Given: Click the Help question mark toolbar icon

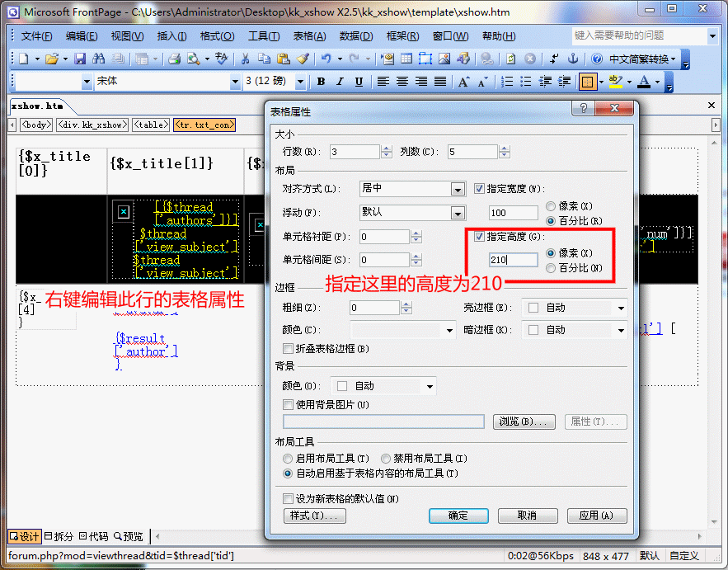Looking at the screenshot, I should point(597,59).
